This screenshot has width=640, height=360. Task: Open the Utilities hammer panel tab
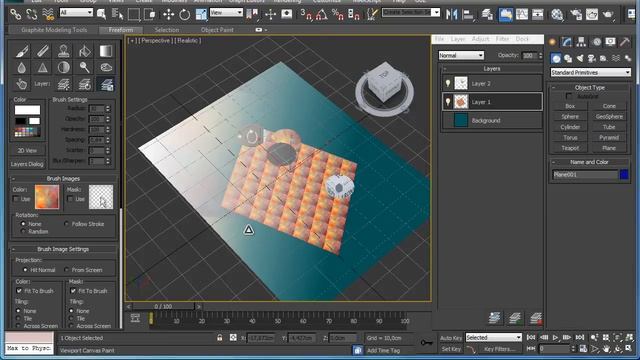tap(625, 42)
